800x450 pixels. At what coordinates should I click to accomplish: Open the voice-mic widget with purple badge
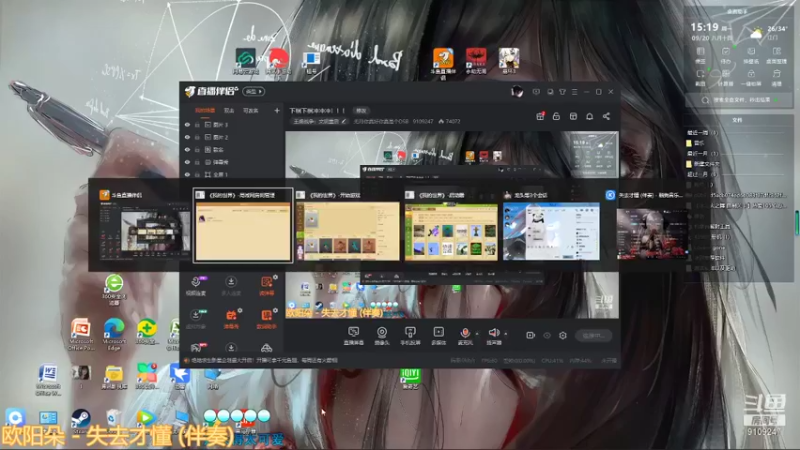(x=196, y=282)
